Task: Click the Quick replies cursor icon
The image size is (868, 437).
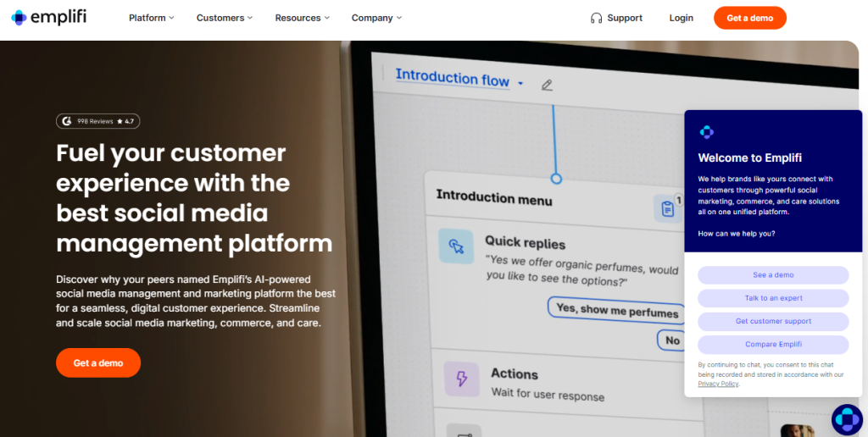Action: click(456, 246)
